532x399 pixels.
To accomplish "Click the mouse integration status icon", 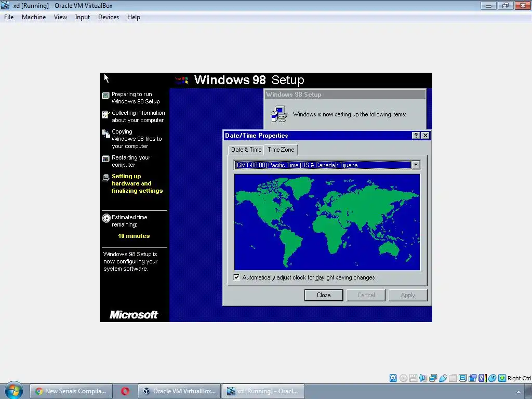I will coord(493,378).
